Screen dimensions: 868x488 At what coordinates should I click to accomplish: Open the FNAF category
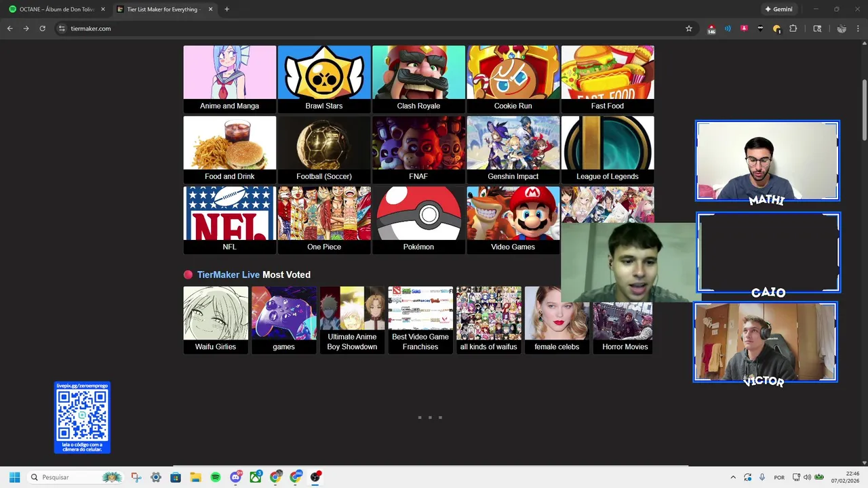418,149
